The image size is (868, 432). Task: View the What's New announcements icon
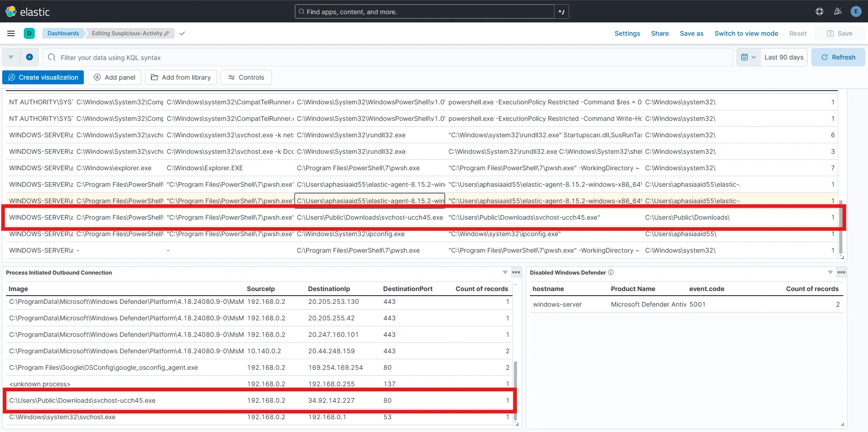pyautogui.click(x=838, y=11)
